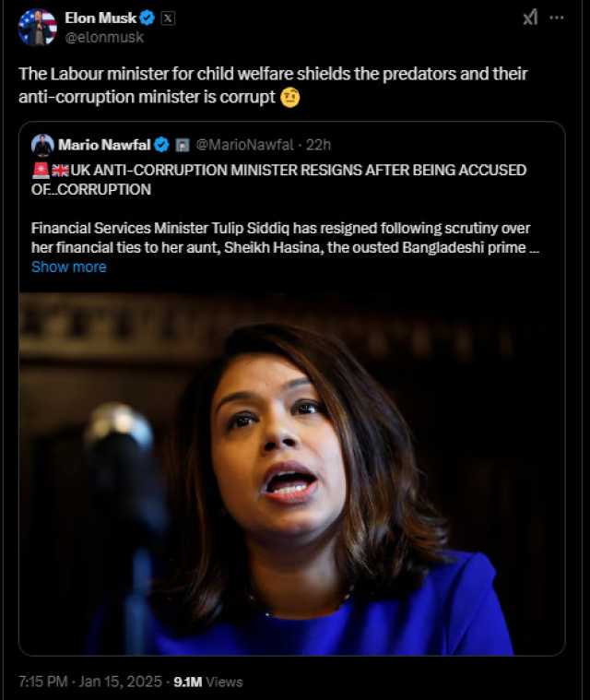This screenshot has width=590, height=700.
Task: Open the 22h timestamp of quoted post
Action: click(x=318, y=145)
